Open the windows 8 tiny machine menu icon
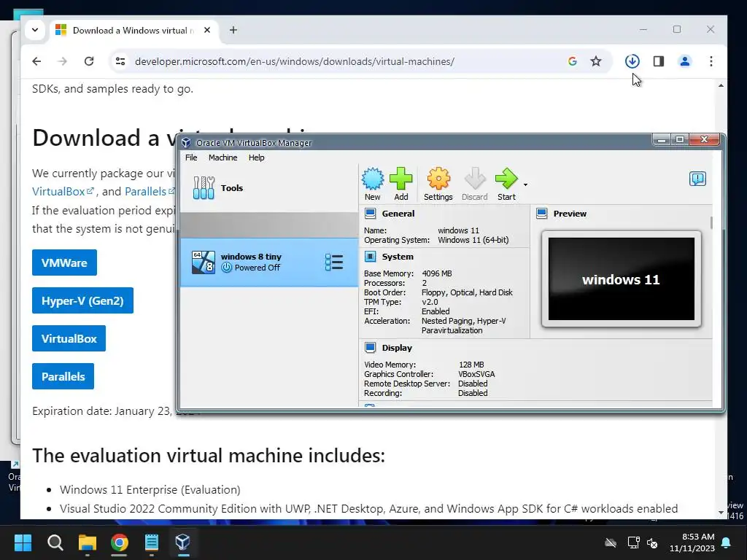Viewport: 747px width, 560px height. (334, 262)
